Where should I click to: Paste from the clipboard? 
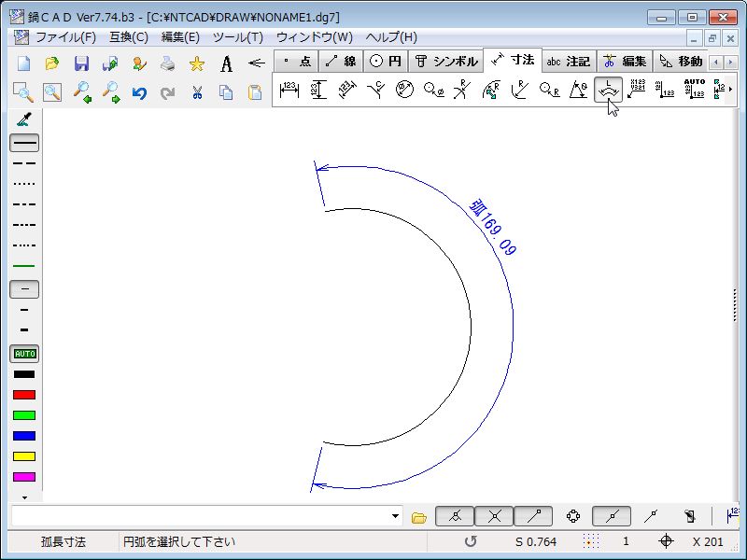click(x=255, y=91)
